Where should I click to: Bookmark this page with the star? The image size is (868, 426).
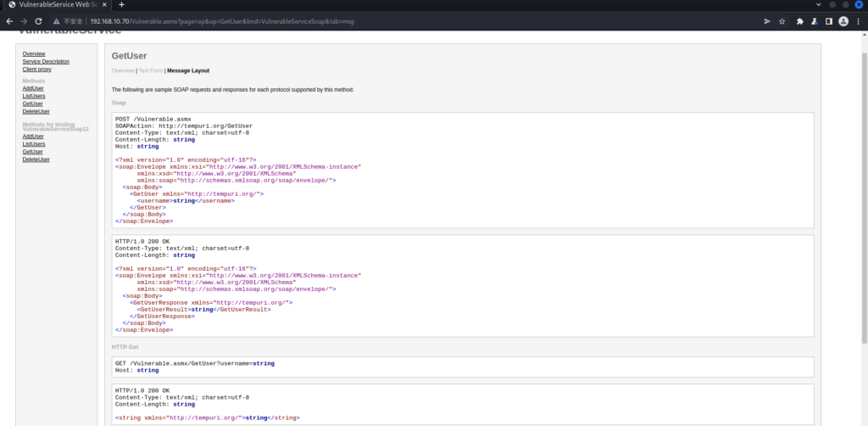pyautogui.click(x=782, y=21)
